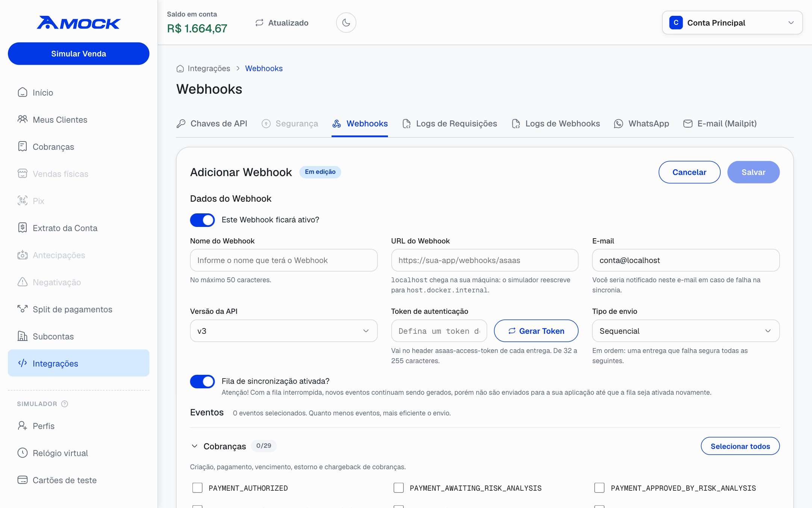Click the Simulador help question-mark icon

65,404
